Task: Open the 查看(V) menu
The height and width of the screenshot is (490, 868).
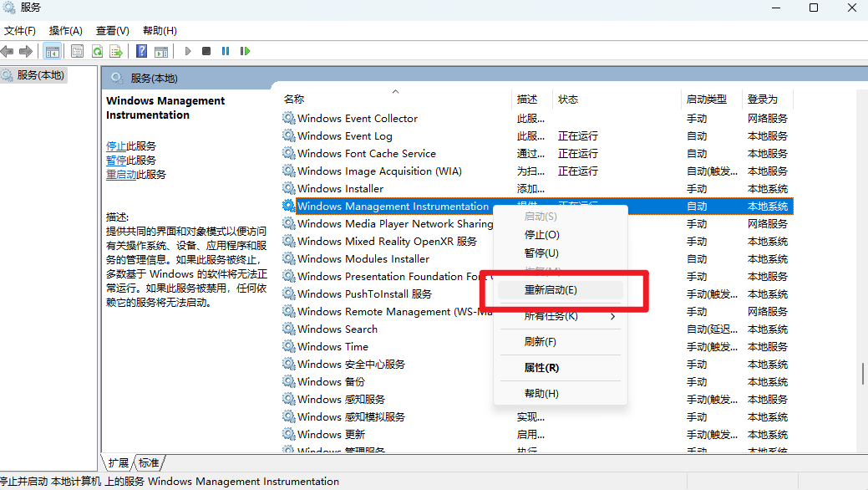Action: pos(113,30)
